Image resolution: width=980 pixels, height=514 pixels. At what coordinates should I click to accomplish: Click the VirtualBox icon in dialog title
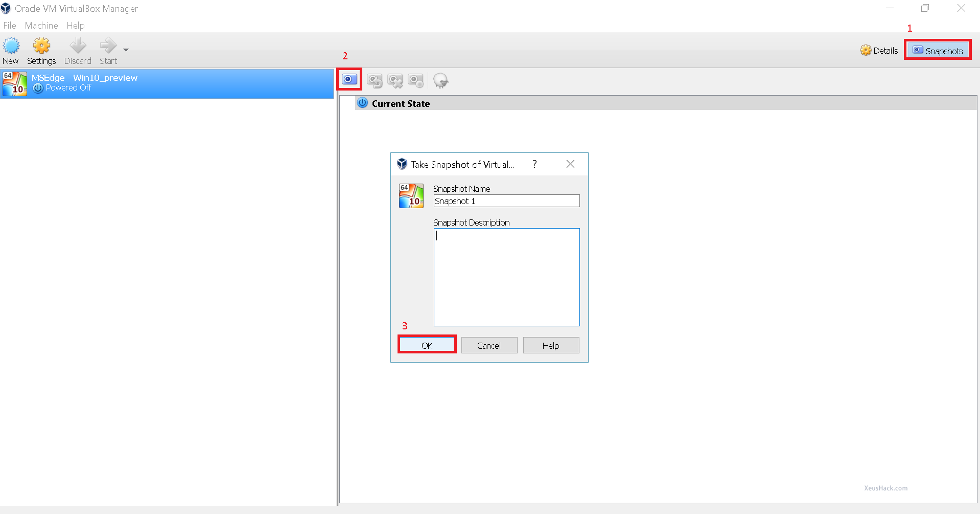402,164
